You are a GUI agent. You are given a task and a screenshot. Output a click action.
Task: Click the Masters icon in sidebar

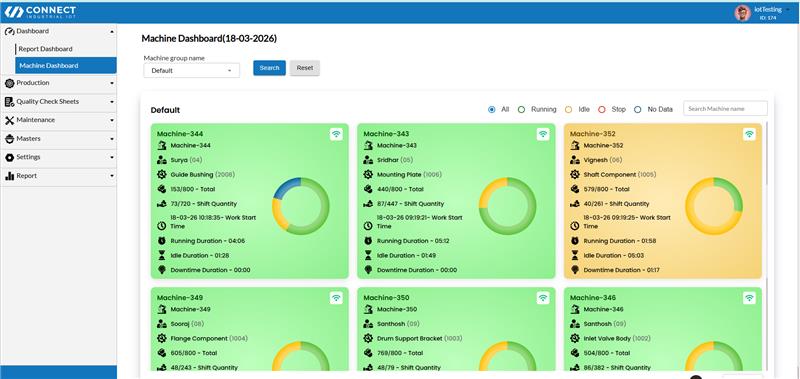click(9, 139)
